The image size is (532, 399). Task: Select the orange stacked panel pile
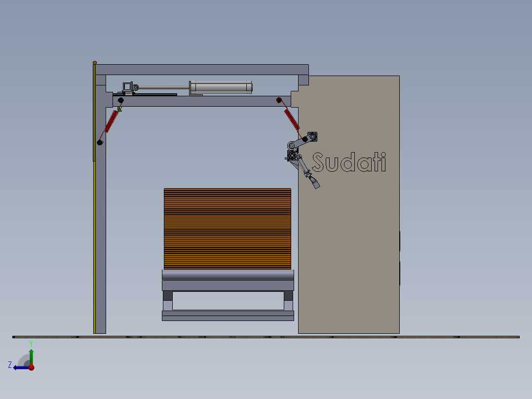tap(228, 229)
